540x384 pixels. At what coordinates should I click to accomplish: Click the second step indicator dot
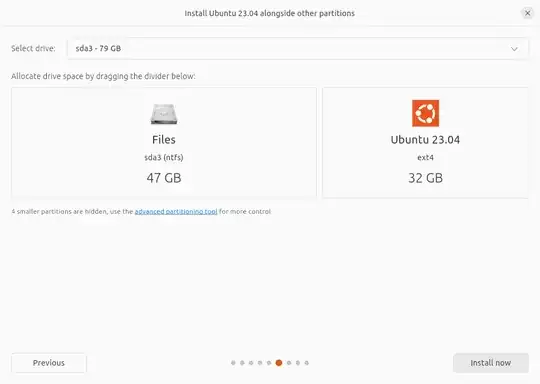[x=242, y=363]
